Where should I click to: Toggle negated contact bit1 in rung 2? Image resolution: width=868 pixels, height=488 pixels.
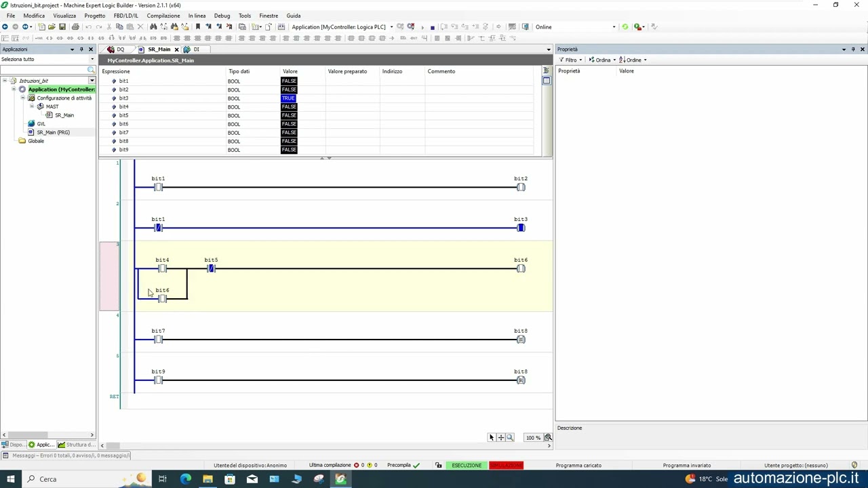[158, 228]
